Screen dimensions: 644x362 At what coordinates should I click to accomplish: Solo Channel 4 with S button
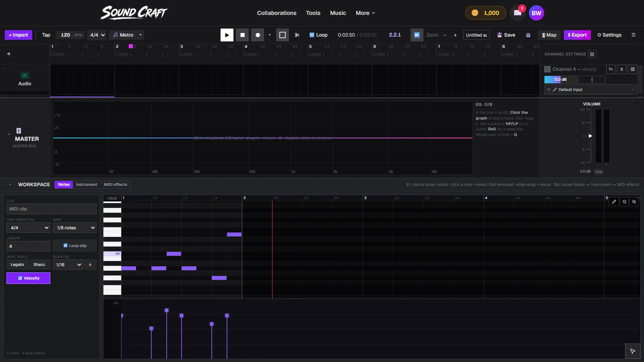(x=621, y=69)
